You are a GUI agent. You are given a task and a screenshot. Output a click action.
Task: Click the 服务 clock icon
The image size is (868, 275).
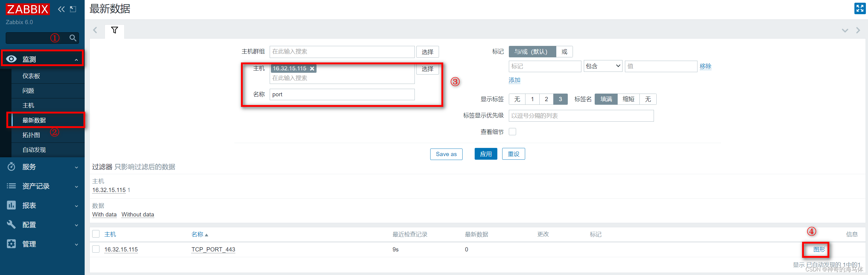11,167
